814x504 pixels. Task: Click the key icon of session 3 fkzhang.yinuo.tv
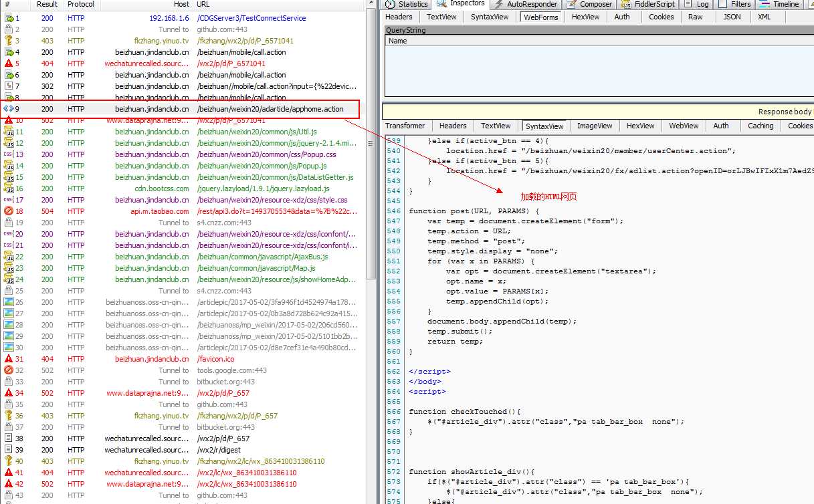pos(9,41)
